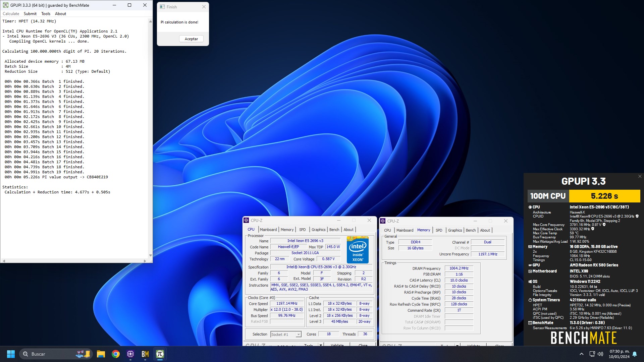This screenshot has width=644, height=362.
Task: Select the SPD tab in right CPU-Z
Action: [x=439, y=230]
